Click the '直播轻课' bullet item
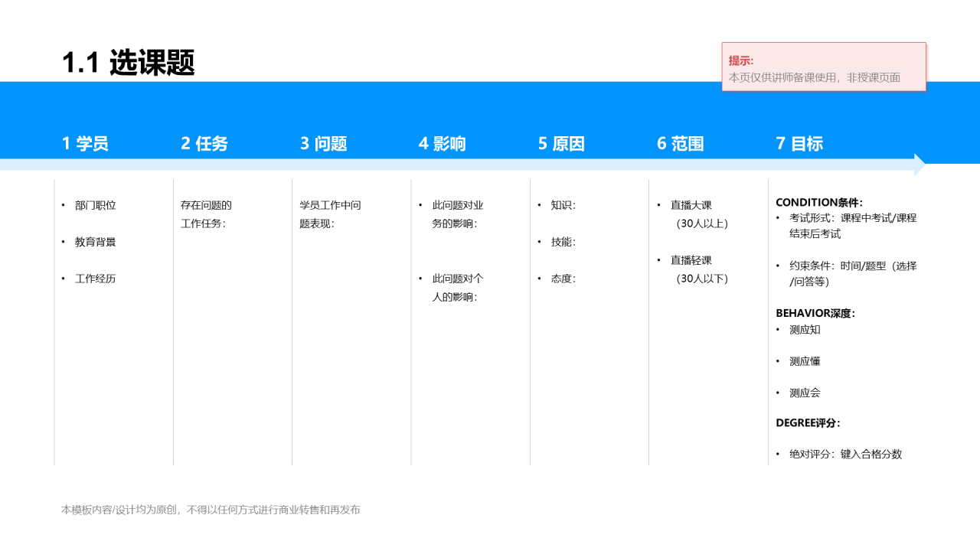The image size is (980, 551). click(691, 260)
